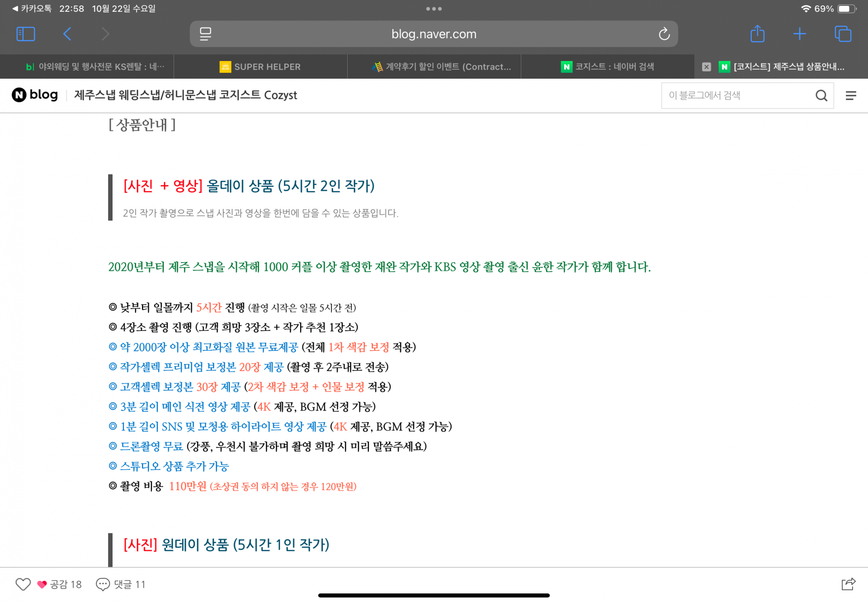Add a new tab with plus
This screenshot has width=868, height=603.
click(799, 34)
